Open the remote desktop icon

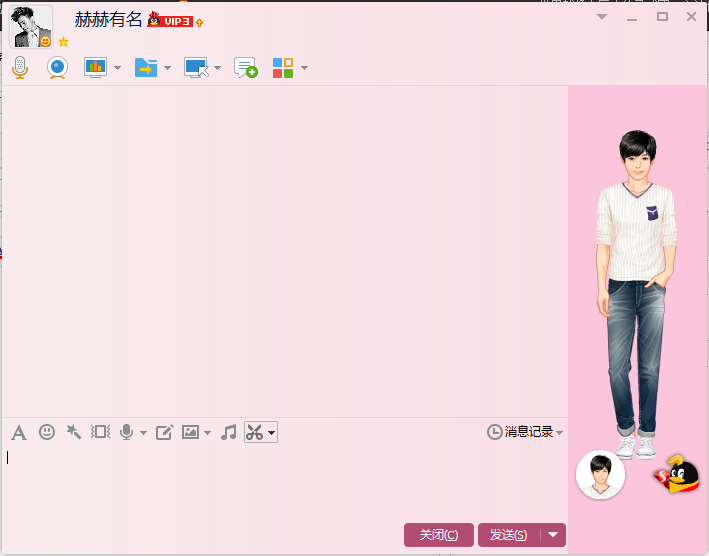tap(196, 68)
